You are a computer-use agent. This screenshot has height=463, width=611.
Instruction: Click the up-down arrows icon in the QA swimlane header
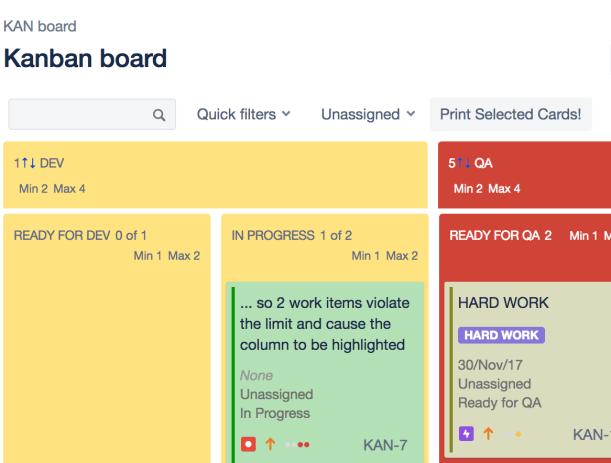click(x=463, y=163)
